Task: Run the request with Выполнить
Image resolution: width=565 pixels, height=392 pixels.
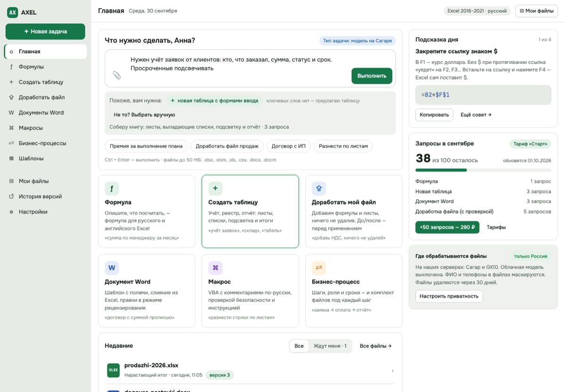Action: (x=372, y=76)
